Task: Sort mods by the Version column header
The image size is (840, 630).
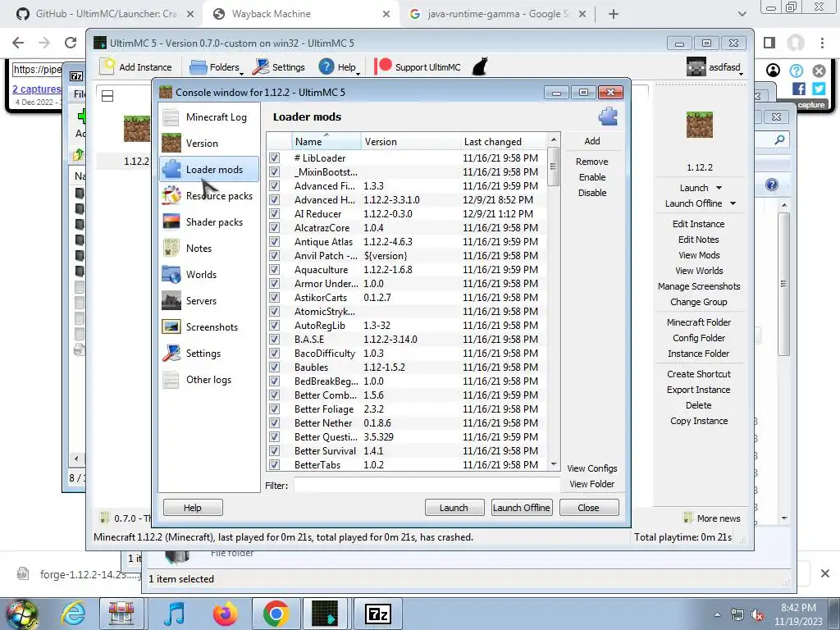Action: [x=410, y=141]
